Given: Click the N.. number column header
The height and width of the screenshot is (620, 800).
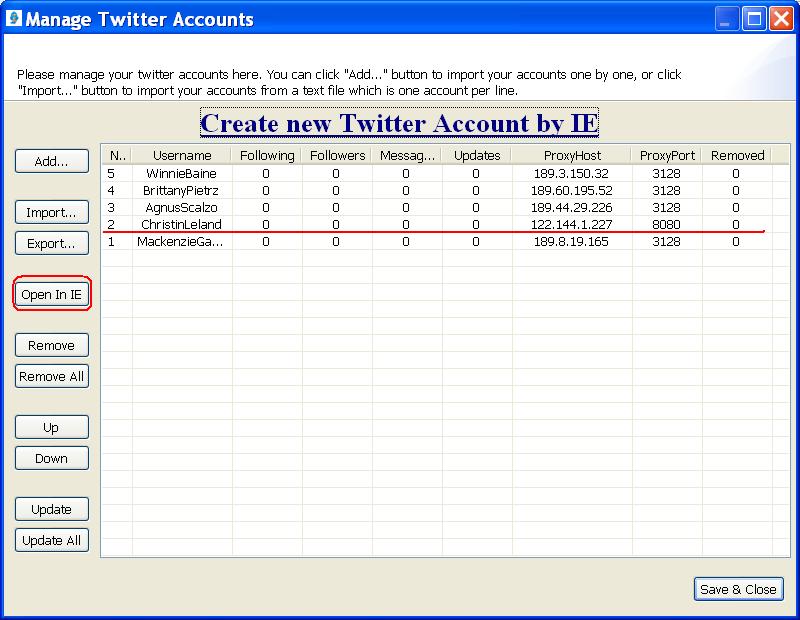Looking at the screenshot, I should [117, 155].
